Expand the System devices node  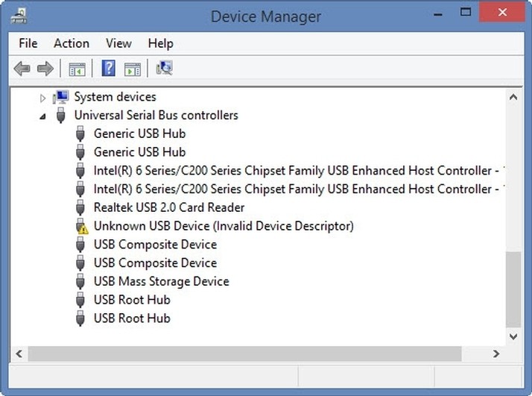pyautogui.click(x=42, y=97)
